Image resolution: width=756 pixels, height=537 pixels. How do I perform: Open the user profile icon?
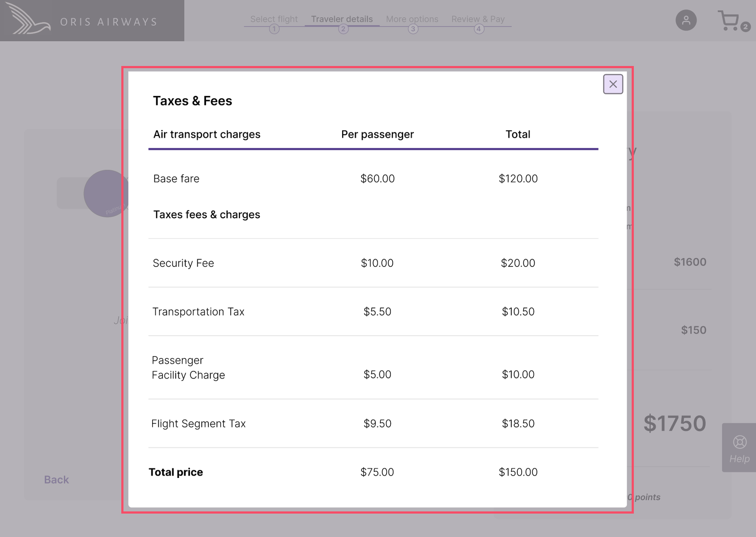tap(686, 20)
